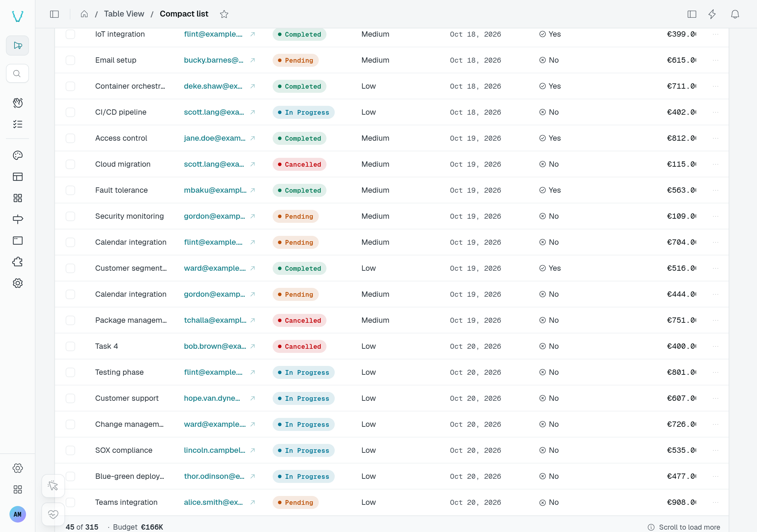Image resolution: width=757 pixels, height=532 pixels.
Task: Navigate to Table View breadcrumb
Action: pos(124,14)
